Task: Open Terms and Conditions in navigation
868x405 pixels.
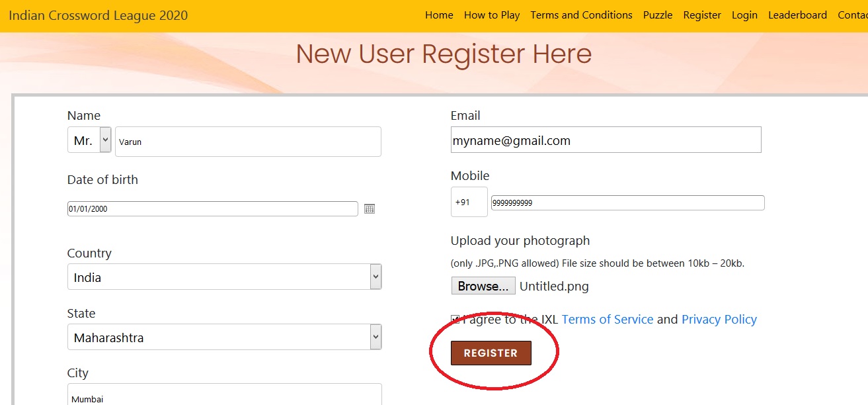Action: [581, 15]
